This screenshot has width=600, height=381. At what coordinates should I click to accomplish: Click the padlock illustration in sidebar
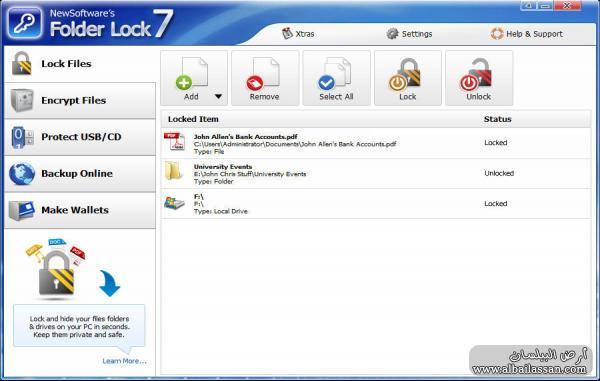click(56, 274)
